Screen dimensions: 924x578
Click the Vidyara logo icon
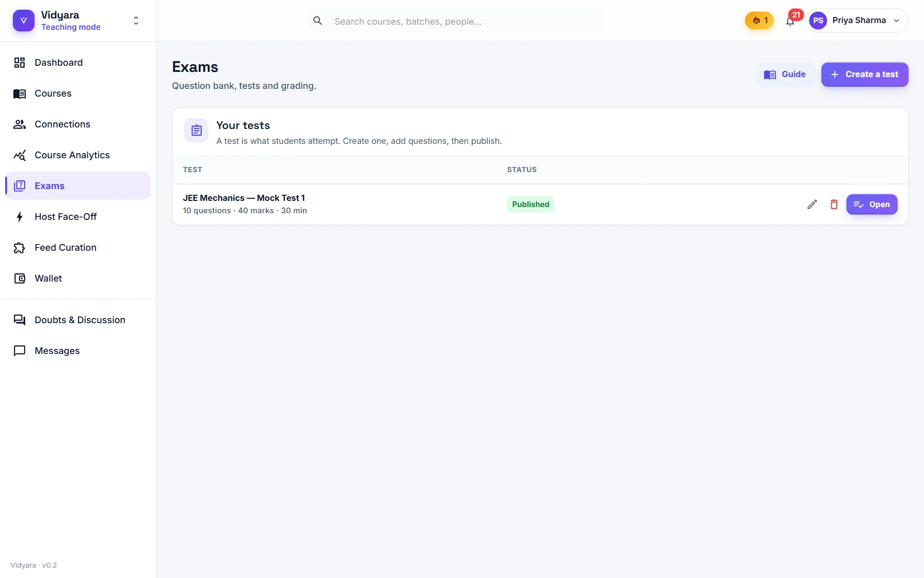coord(24,21)
